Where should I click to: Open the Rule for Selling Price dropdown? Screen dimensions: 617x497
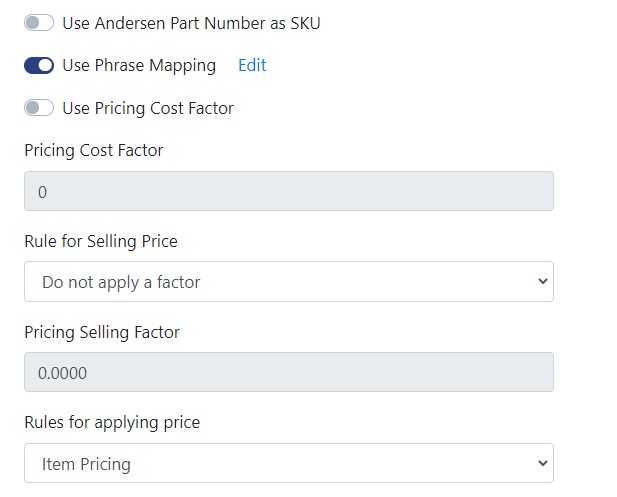tap(288, 282)
